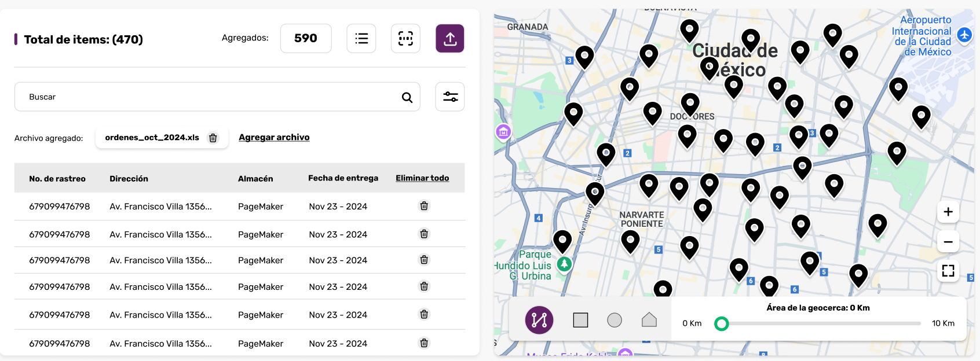Zoom out on the map
Image resolution: width=980 pixels, height=361 pixels.
[948, 242]
